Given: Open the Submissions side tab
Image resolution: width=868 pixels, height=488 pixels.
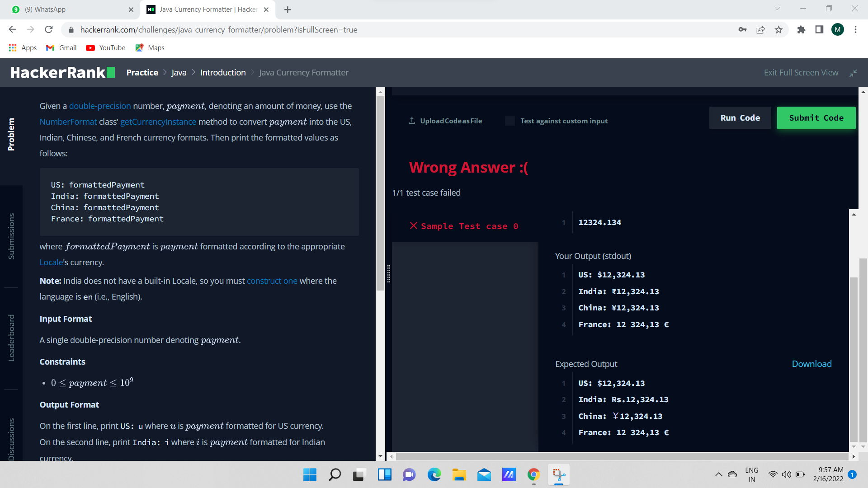Looking at the screenshot, I should click(11, 236).
